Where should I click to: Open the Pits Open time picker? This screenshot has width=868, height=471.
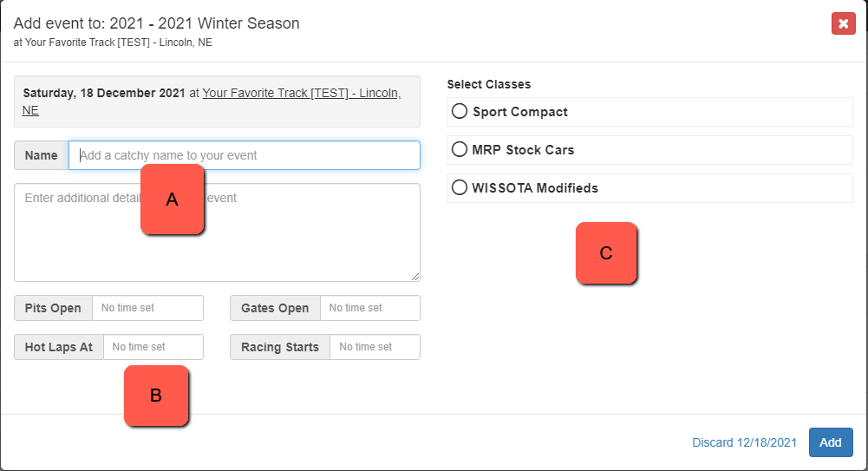[147, 308]
